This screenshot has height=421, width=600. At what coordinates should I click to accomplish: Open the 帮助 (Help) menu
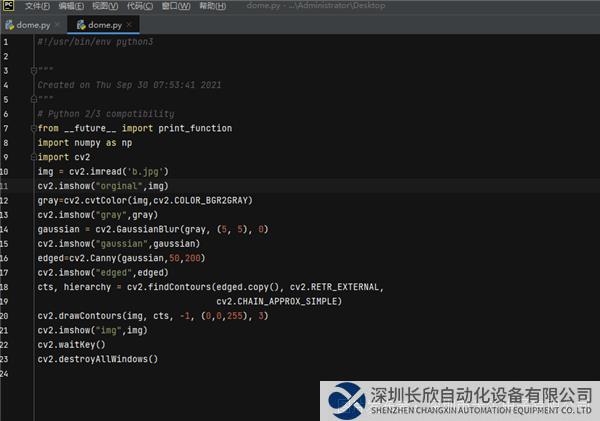tap(212, 6)
